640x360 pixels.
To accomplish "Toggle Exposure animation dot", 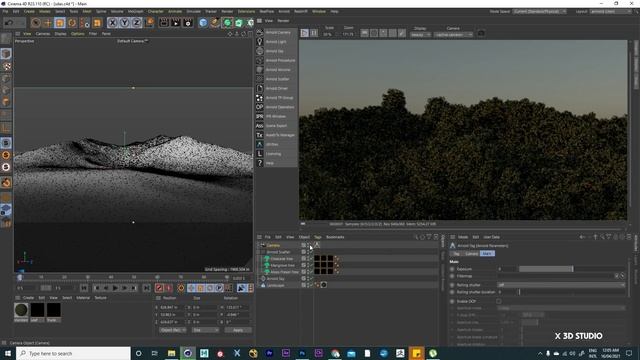I will coord(452,269).
